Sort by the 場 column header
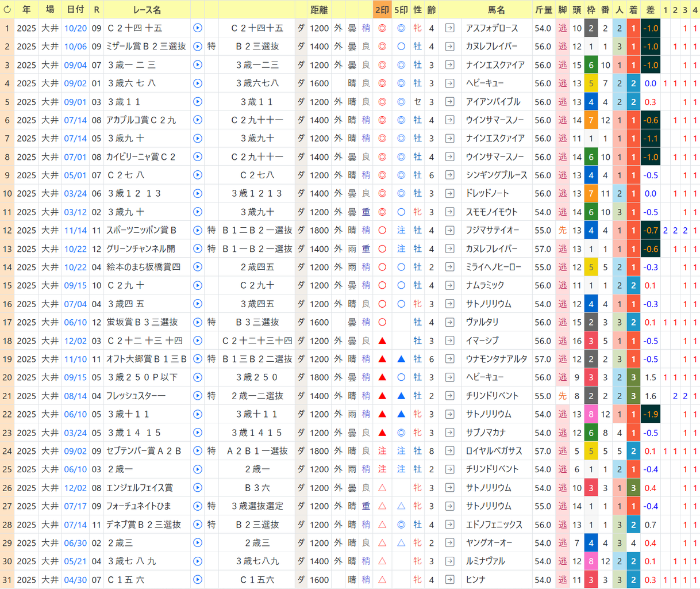Screen dimensions: 700x589 (50, 10)
